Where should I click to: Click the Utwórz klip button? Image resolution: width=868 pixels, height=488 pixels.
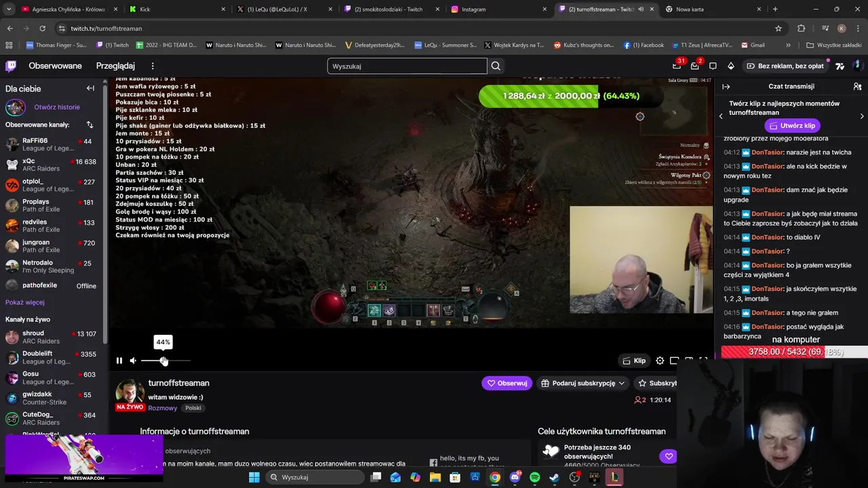point(792,125)
